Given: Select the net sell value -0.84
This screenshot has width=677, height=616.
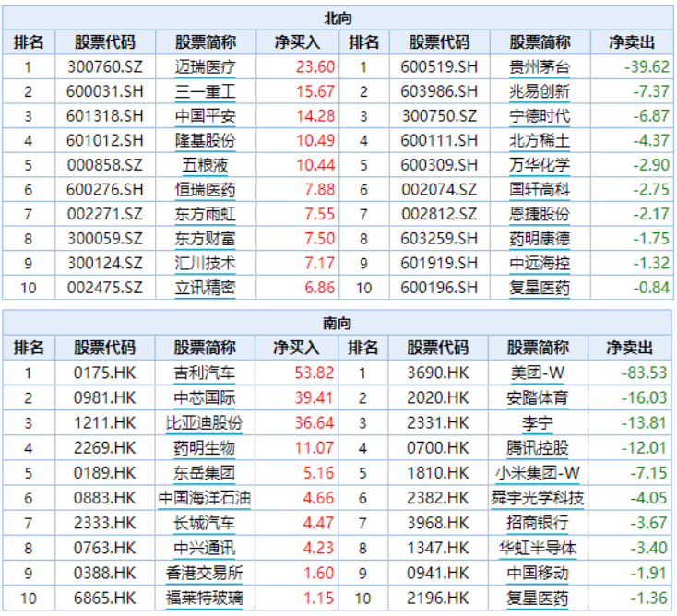Looking at the screenshot, I should 651,288.
